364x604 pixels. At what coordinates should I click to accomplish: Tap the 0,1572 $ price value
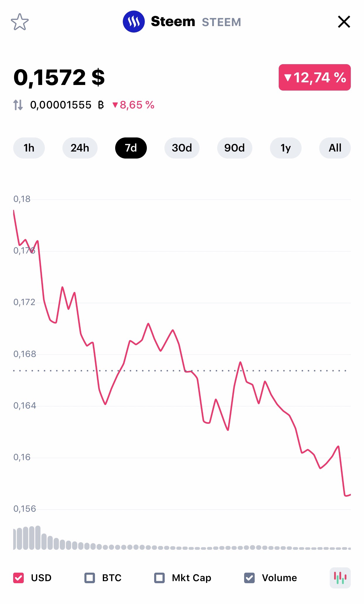(x=59, y=77)
